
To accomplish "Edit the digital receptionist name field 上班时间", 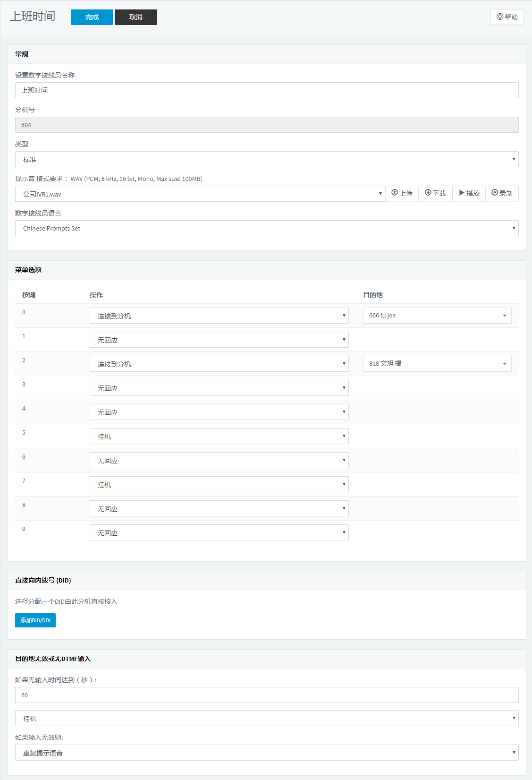I will [267, 90].
